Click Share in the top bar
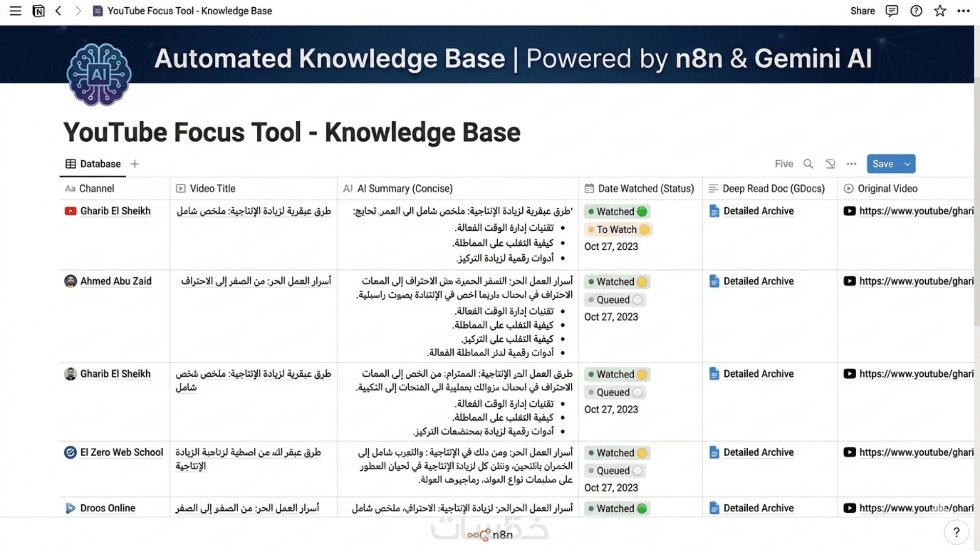Image resolution: width=980 pixels, height=551 pixels. [x=862, y=11]
